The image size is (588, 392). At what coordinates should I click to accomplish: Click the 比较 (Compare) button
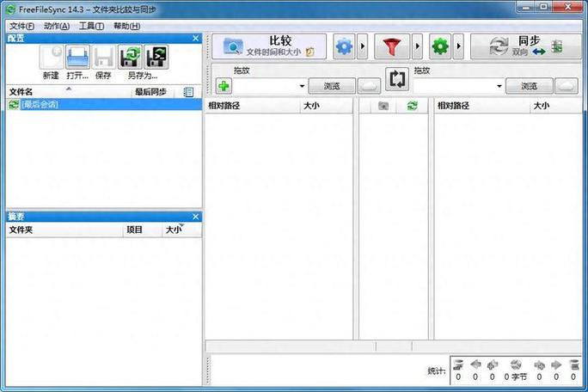click(269, 46)
